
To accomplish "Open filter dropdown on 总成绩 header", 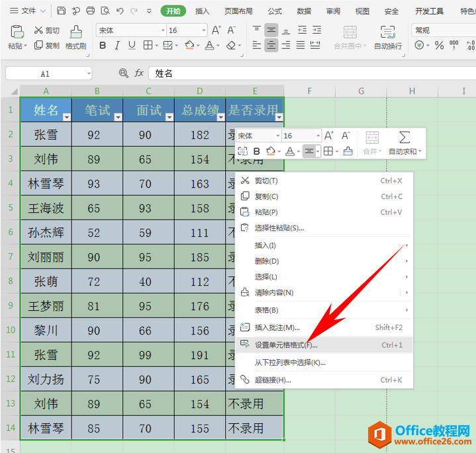I will 220,117.
